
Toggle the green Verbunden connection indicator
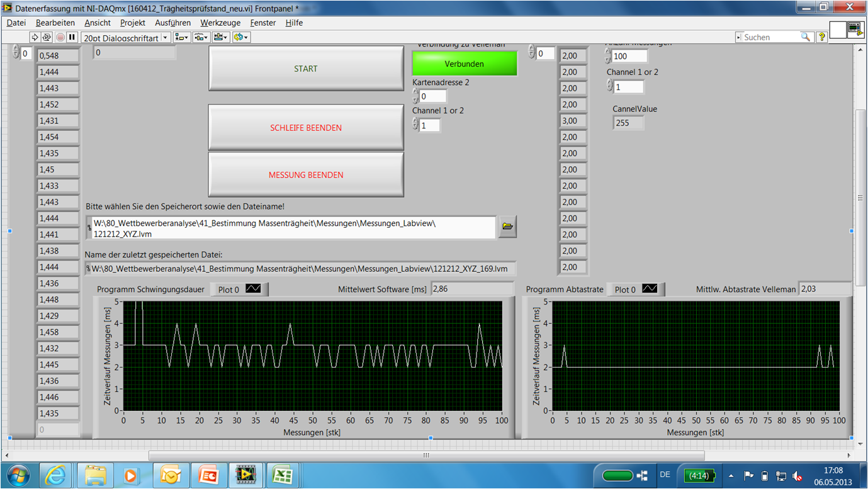[x=464, y=64]
